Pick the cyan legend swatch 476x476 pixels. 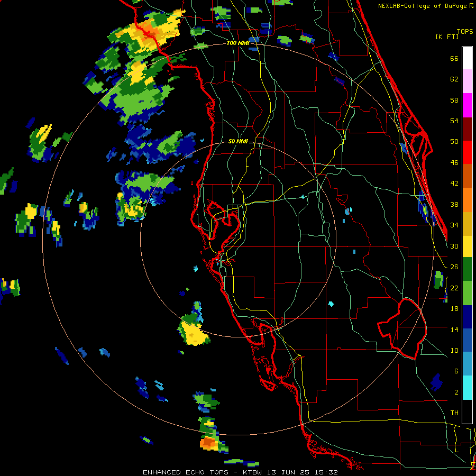[x=467, y=388]
